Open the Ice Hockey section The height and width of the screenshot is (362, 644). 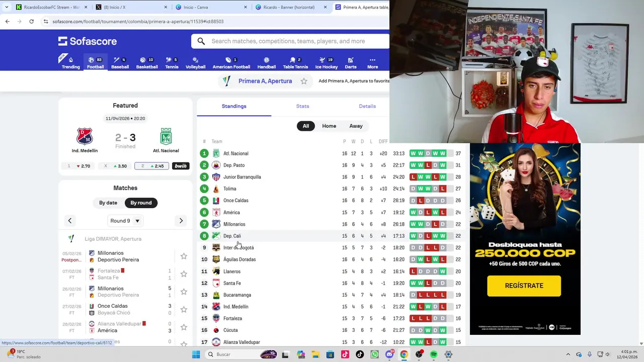[327, 63]
